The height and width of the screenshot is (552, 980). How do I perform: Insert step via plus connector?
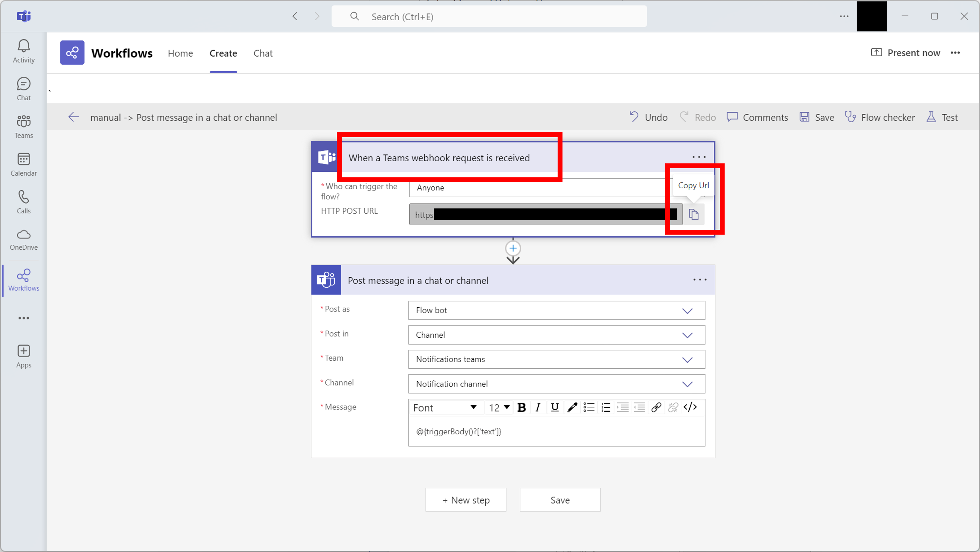click(513, 248)
